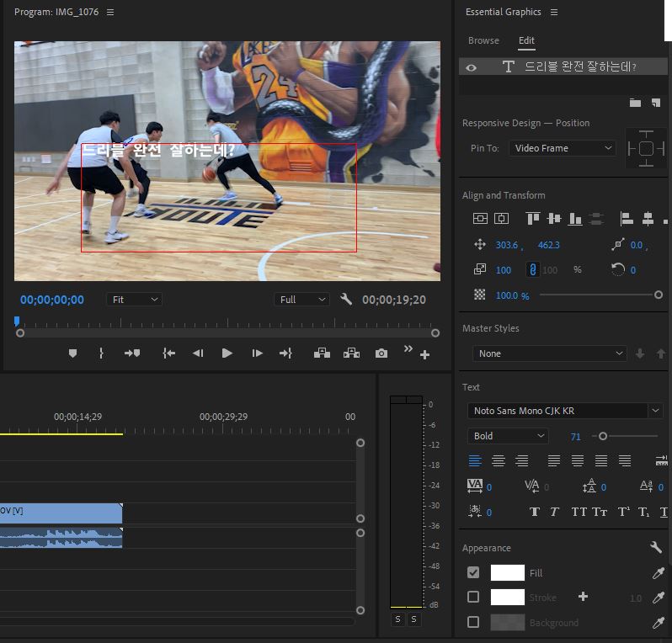Enable the Stroke checkbox
The height and width of the screenshot is (643, 672).
tap(473, 597)
